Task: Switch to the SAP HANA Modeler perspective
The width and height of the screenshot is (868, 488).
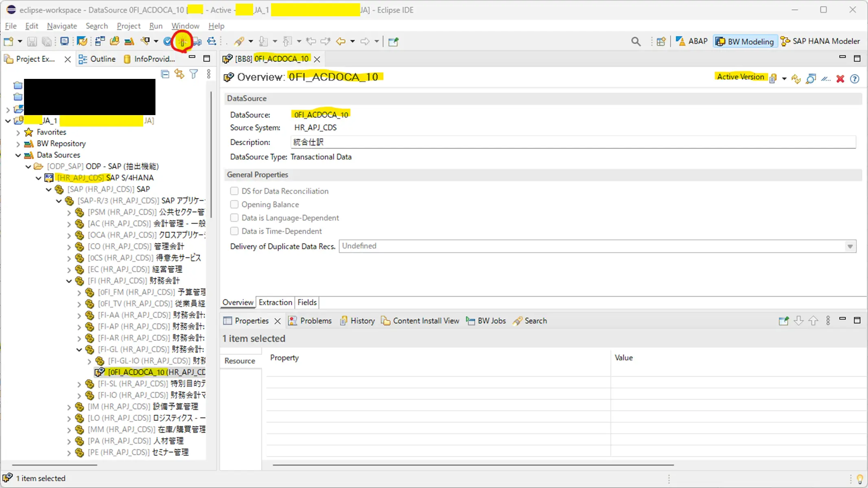Action: (820, 41)
